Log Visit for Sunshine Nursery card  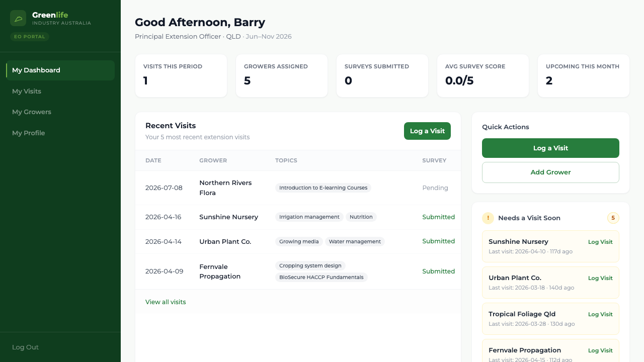tap(600, 242)
